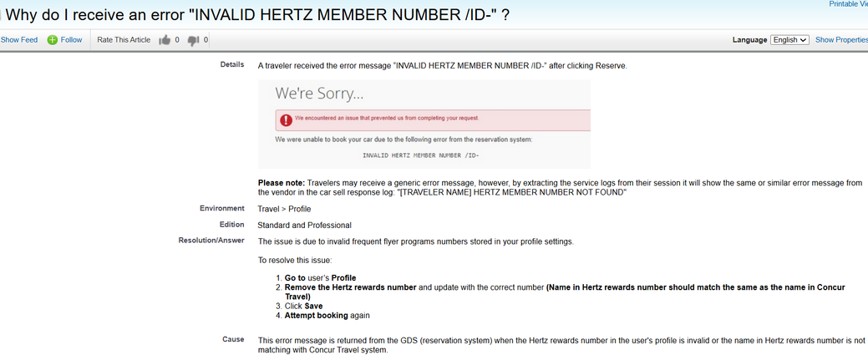This screenshot has height=355, width=868.
Task: Click the article title heading
Action: (257, 15)
